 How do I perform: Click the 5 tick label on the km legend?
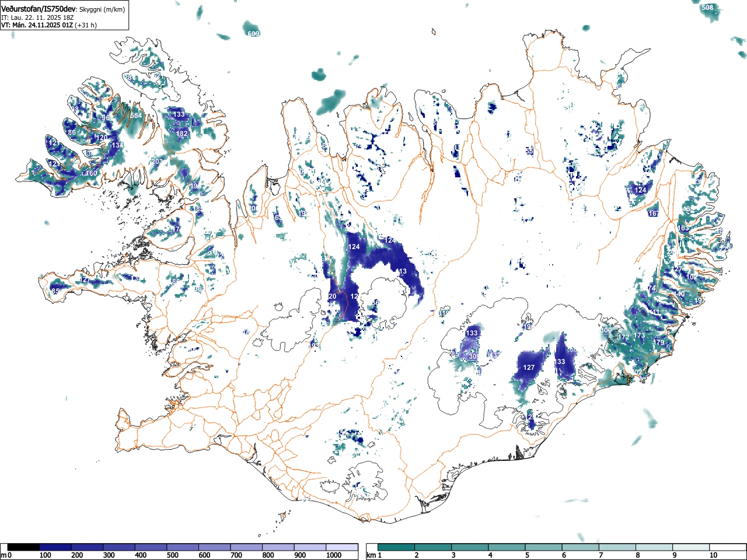527,555
